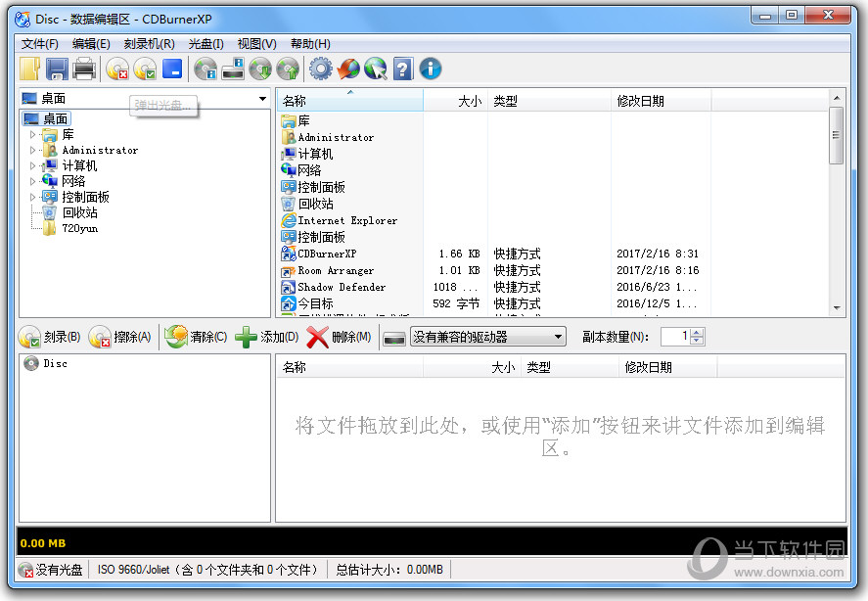868x601 pixels.
Task: Sort the file browser by the 修改日期 column
Action: [661, 101]
